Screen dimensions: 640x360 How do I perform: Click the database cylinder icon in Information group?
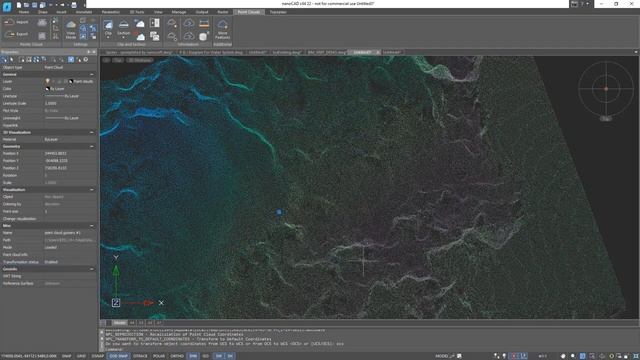coord(203,37)
